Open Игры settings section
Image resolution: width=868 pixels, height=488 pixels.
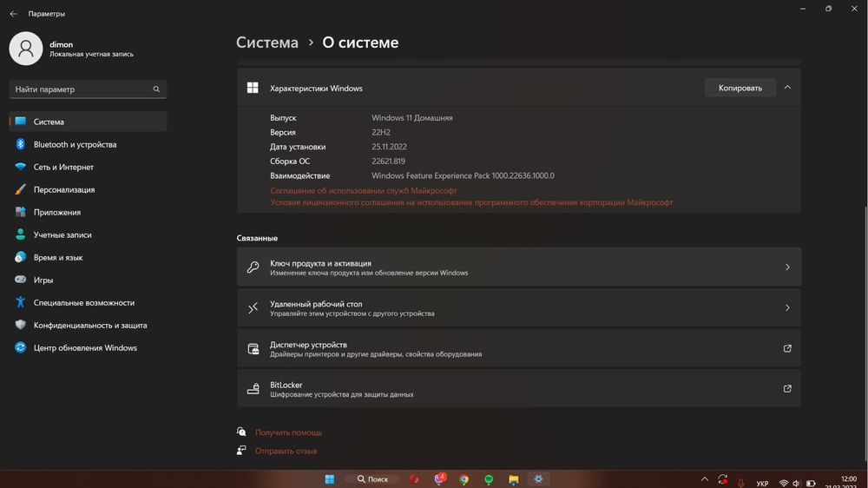(88, 280)
